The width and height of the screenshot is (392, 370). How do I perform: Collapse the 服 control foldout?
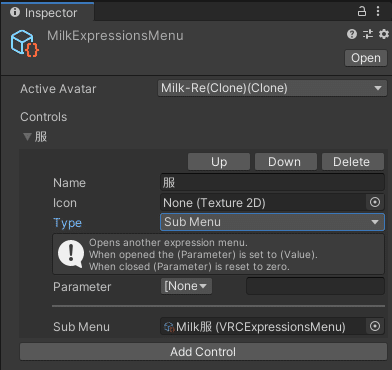pos(27,137)
